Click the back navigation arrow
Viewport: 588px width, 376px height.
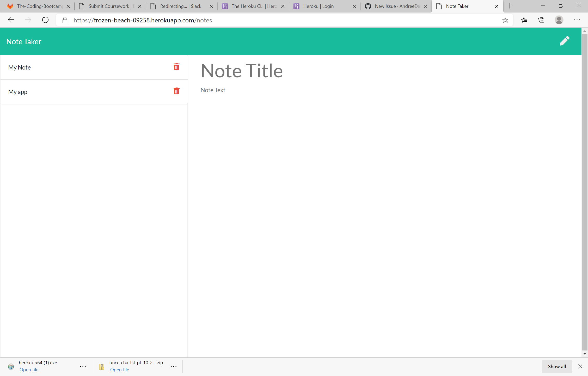pyautogui.click(x=11, y=20)
